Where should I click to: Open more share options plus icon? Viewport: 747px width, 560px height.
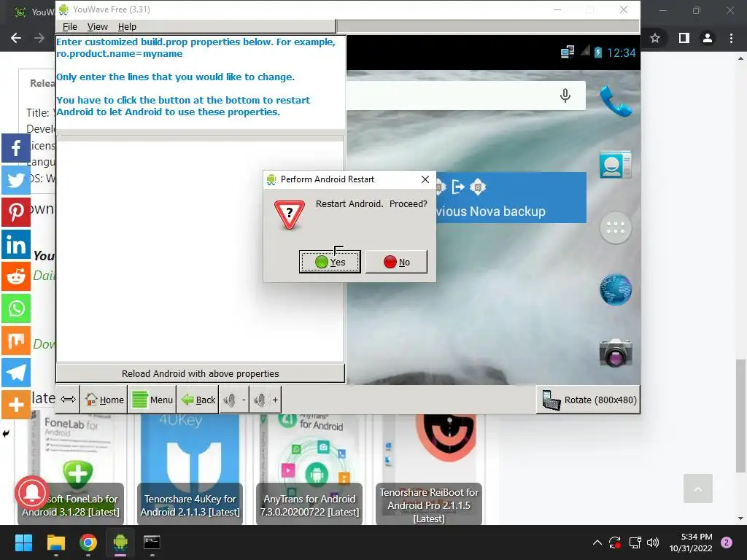[16, 405]
